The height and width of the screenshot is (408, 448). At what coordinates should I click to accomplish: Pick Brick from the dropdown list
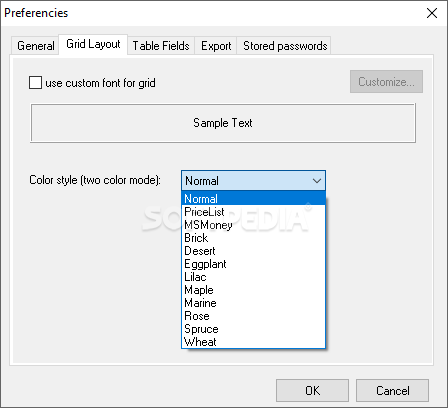[253, 238]
